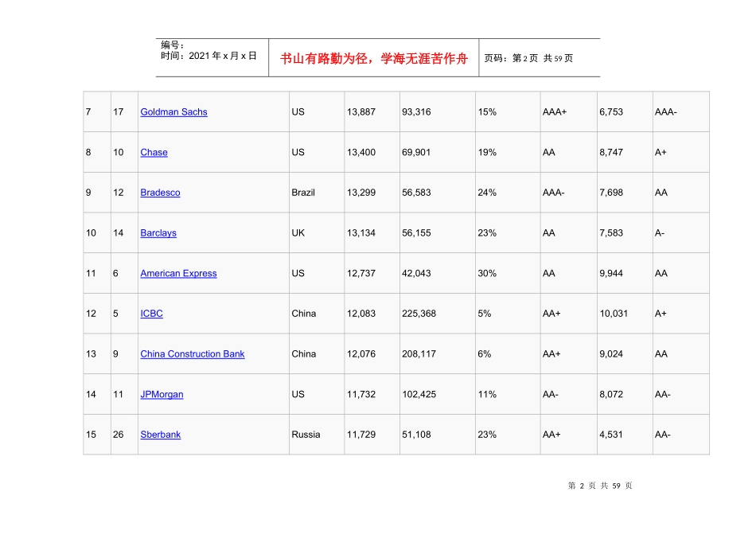Click the value 9,944

[611, 274]
